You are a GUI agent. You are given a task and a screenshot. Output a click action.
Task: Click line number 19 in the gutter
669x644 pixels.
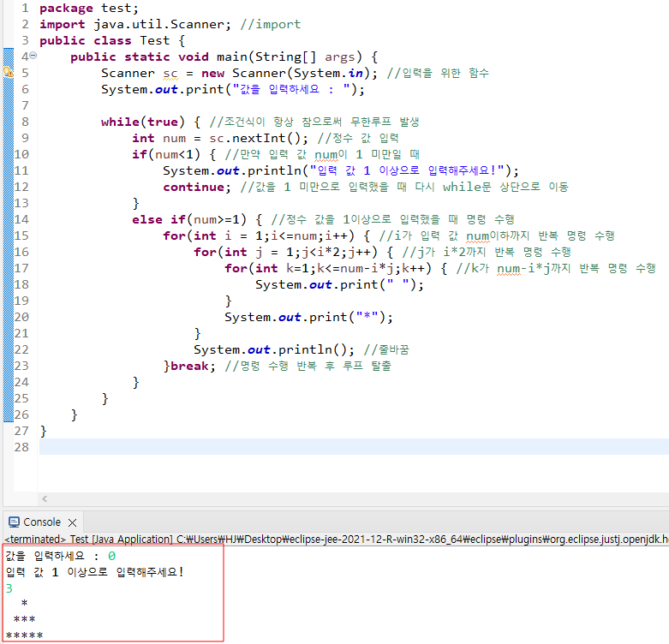(x=21, y=301)
